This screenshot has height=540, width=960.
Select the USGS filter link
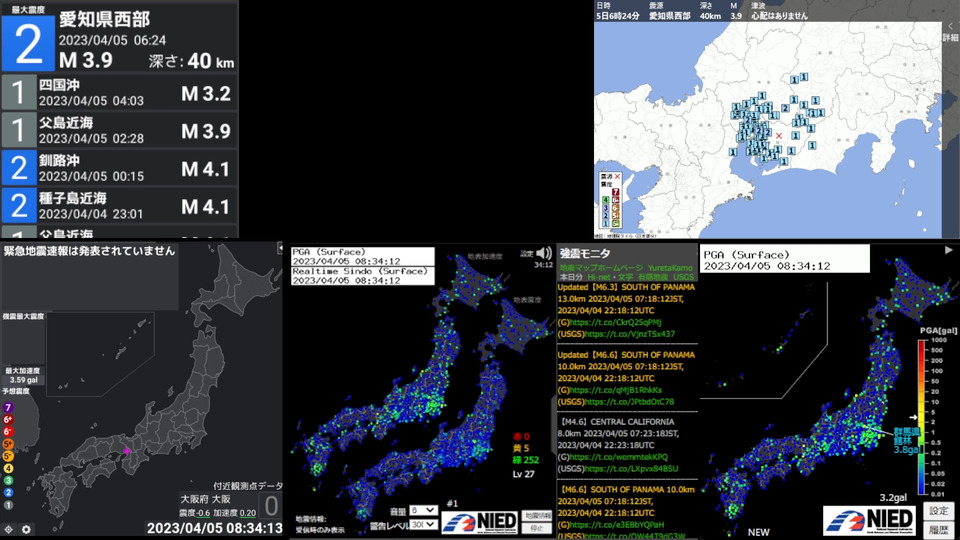point(683,277)
